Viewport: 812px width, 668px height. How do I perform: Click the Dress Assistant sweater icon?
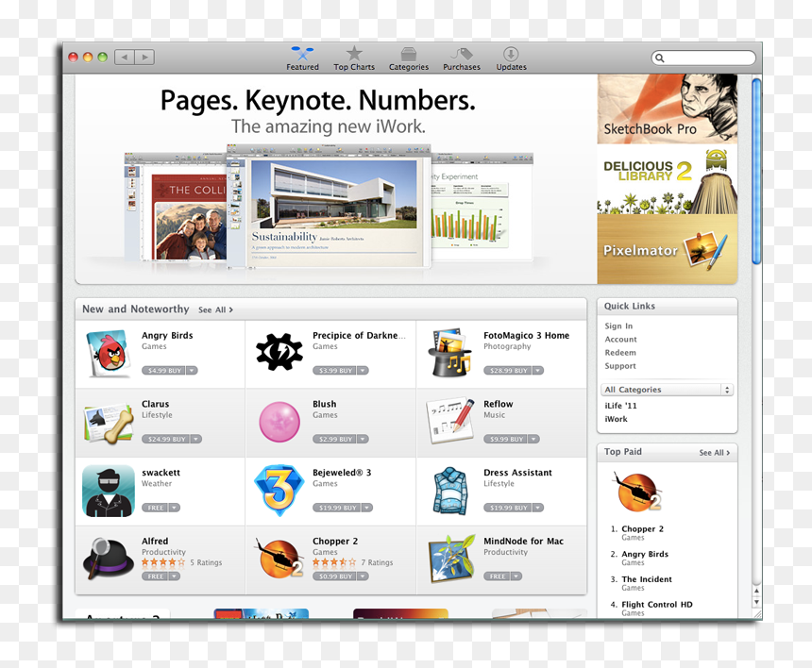point(450,491)
